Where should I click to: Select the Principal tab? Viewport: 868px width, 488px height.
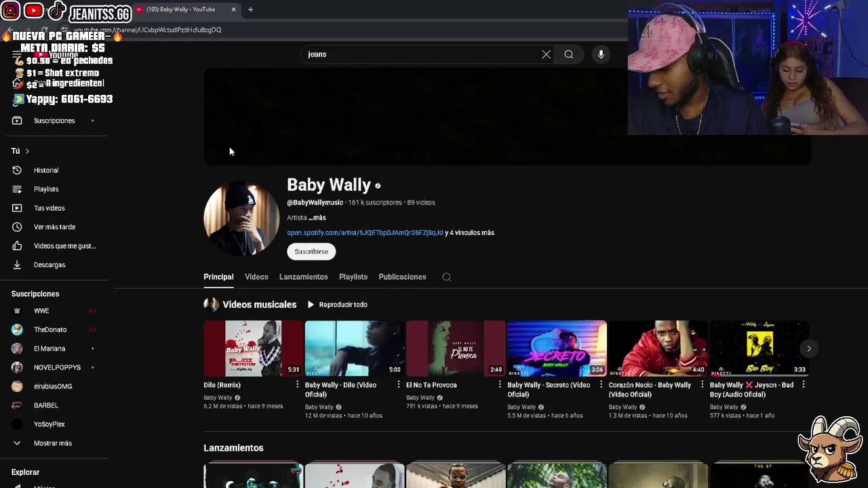click(218, 277)
